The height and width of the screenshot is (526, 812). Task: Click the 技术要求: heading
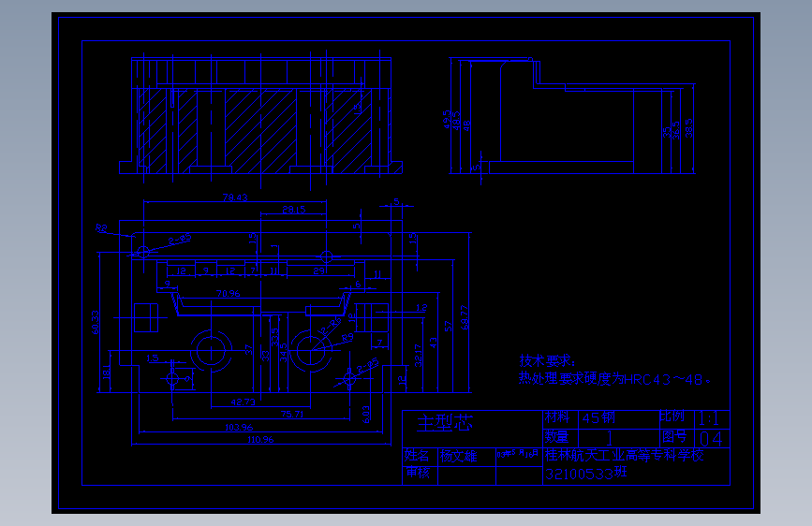click(547, 360)
